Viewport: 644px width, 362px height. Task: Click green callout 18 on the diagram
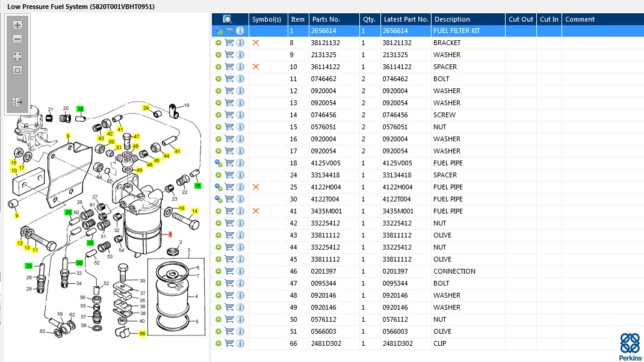pos(81,108)
